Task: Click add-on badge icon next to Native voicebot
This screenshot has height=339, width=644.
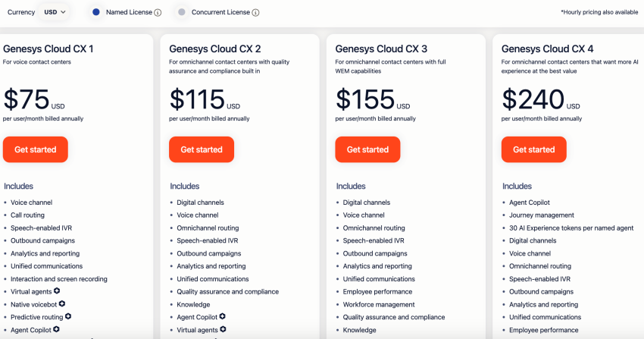Action: (x=62, y=303)
